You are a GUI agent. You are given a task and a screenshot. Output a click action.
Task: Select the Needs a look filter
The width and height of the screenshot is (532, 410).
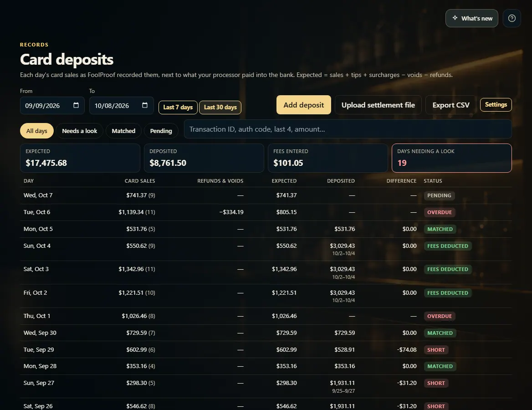click(x=79, y=131)
